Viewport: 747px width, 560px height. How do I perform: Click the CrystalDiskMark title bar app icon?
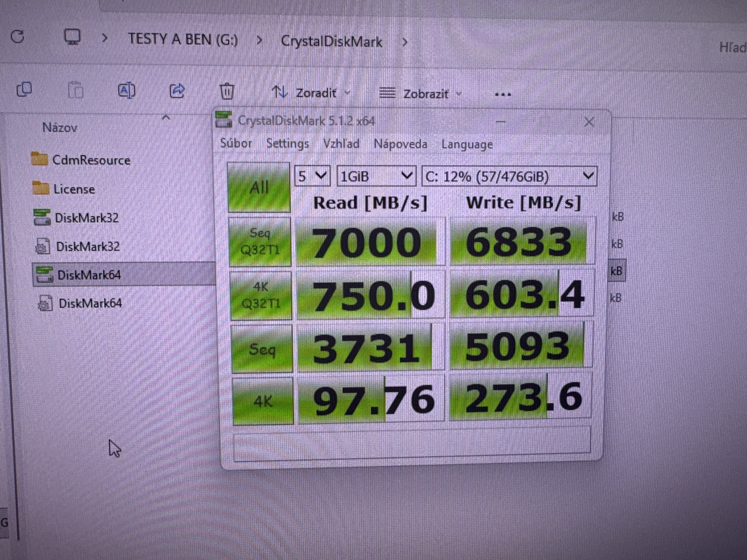(224, 120)
